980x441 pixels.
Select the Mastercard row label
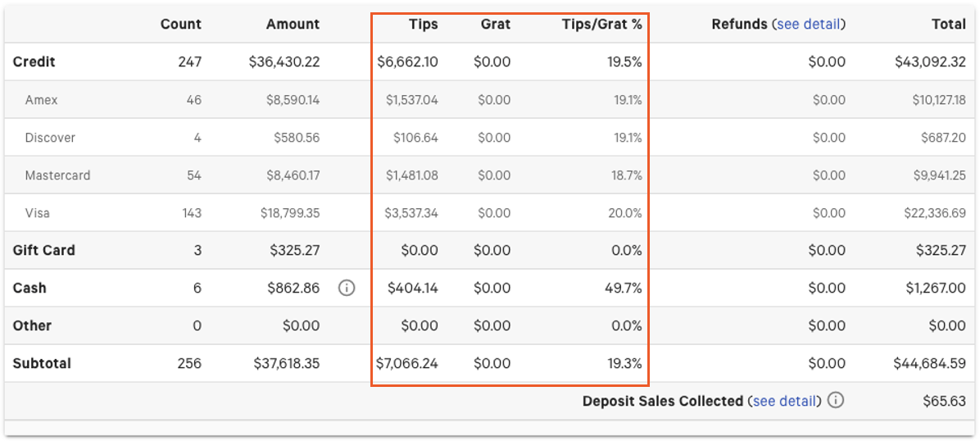pos(57,175)
